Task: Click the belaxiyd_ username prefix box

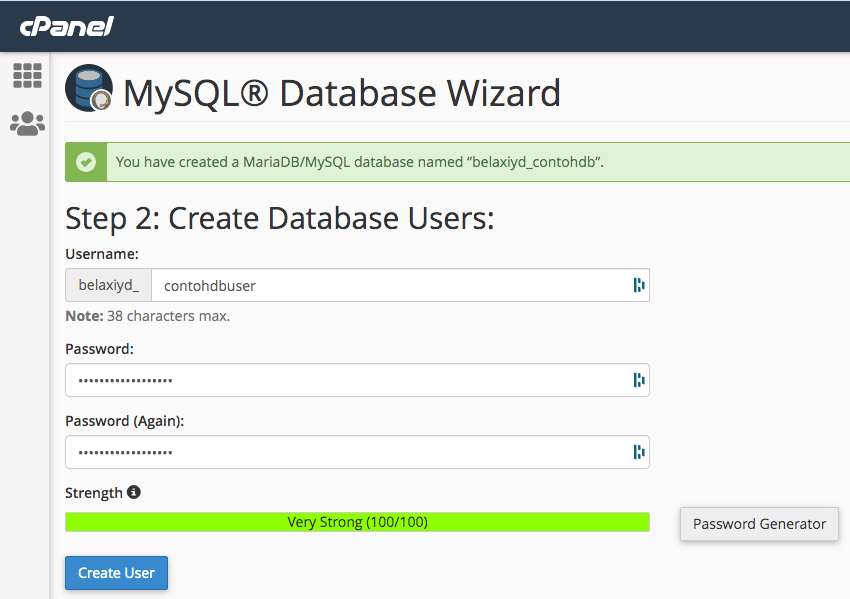Action: [x=108, y=285]
